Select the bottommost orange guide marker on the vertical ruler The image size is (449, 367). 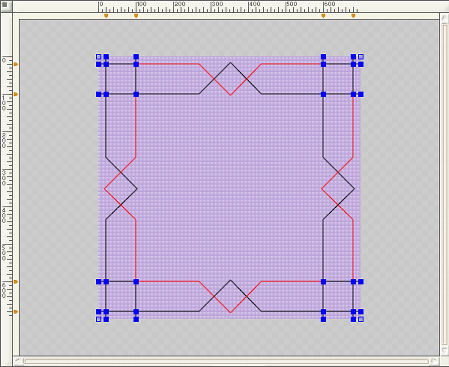(16, 312)
